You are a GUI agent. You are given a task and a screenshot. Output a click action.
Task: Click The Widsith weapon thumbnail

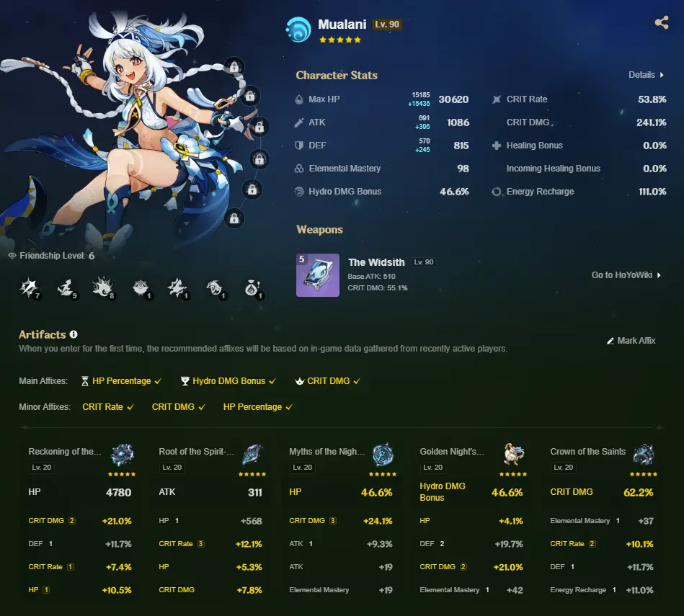point(318,275)
